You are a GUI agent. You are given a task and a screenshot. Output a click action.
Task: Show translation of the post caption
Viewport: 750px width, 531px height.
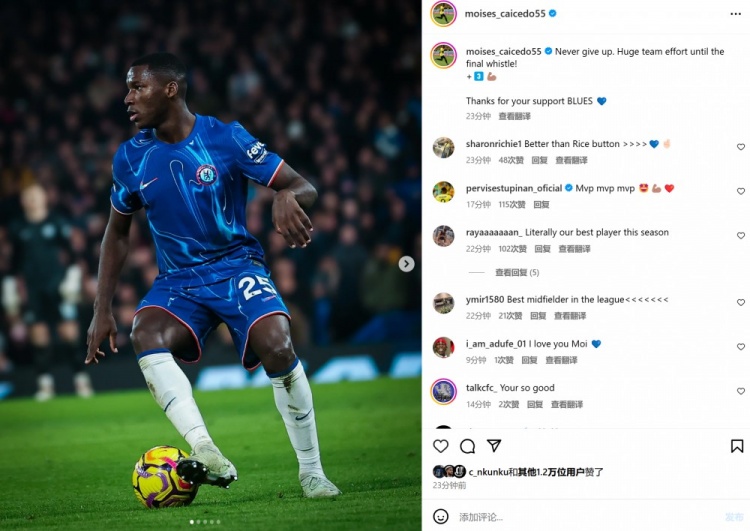click(x=515, y=116)
